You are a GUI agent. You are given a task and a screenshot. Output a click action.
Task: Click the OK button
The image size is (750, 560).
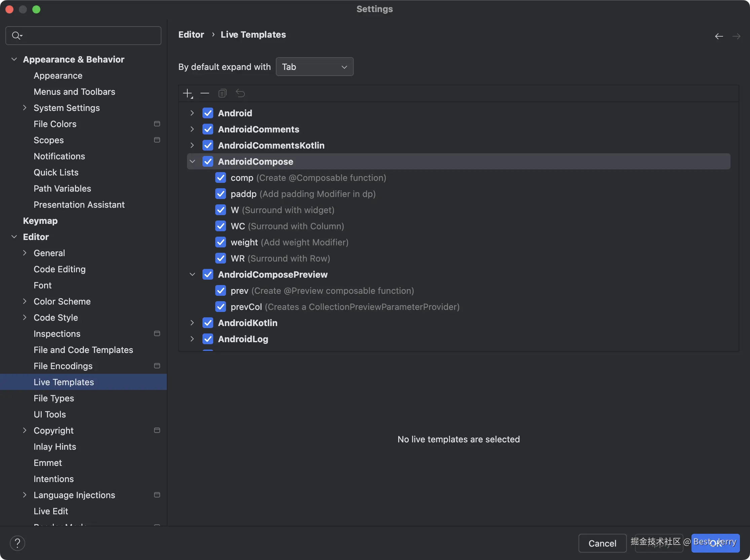coord(715,543)
